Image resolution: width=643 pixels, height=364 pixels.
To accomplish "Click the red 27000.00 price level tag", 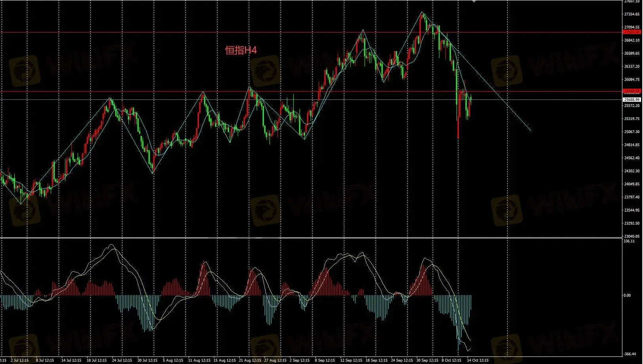I will click(632, 32).
